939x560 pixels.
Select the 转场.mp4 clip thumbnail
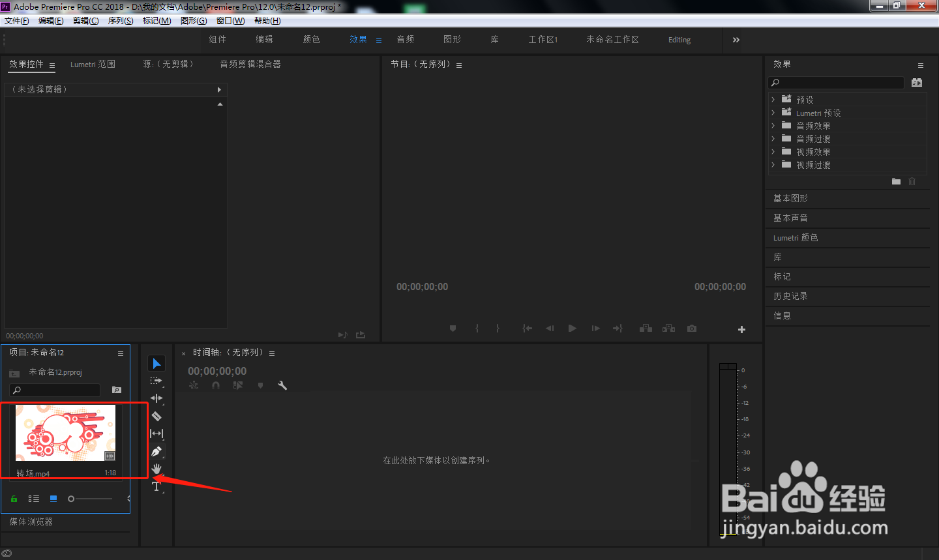65,433
